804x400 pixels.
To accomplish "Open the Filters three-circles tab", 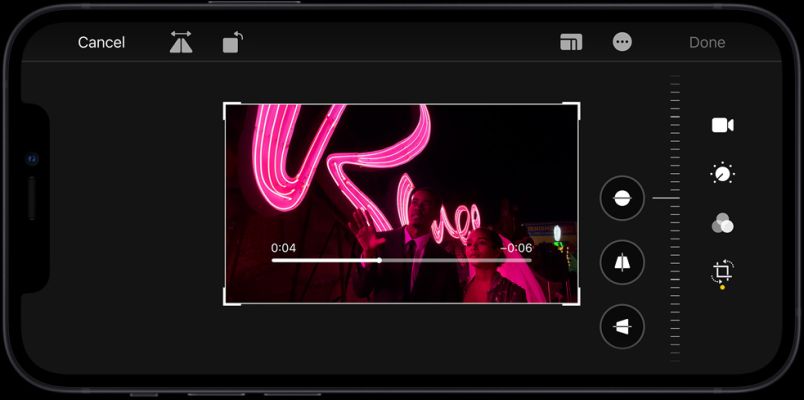I will click(x=722, y=223).
